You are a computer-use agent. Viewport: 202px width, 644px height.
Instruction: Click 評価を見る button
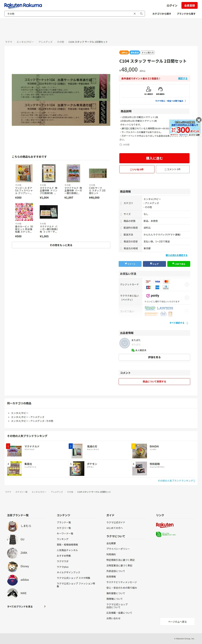tap(154, 357)
